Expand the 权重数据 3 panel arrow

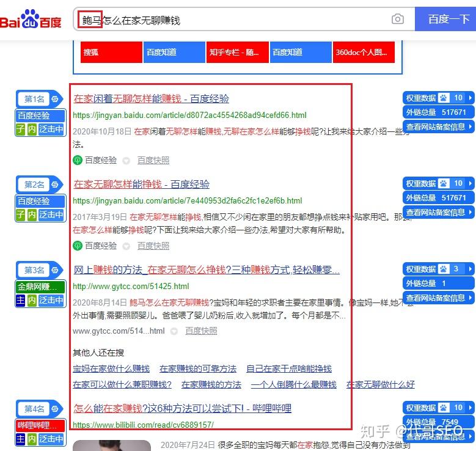(471, 269)
